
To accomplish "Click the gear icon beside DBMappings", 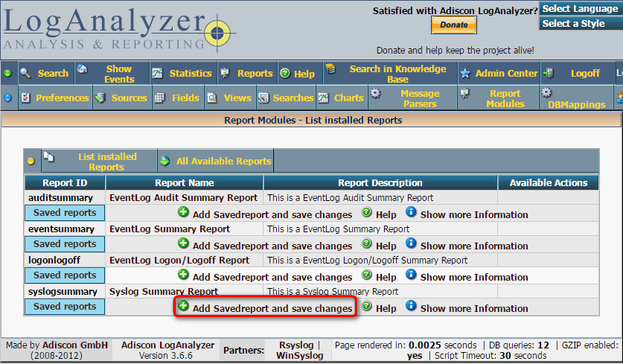I will pyautogui.click(x=547, y=92).
